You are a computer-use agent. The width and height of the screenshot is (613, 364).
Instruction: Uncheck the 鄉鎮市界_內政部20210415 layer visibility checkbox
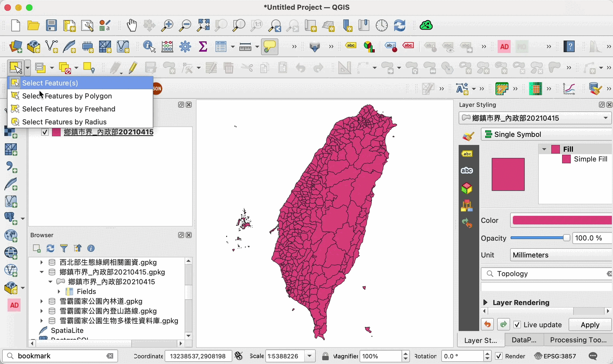coord(45,132)
